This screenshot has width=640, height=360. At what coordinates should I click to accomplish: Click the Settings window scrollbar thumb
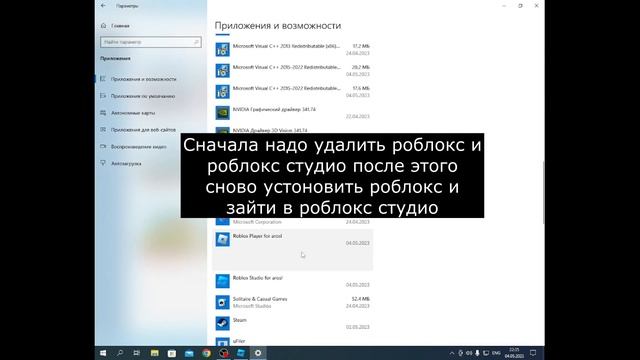pos(543,192)
